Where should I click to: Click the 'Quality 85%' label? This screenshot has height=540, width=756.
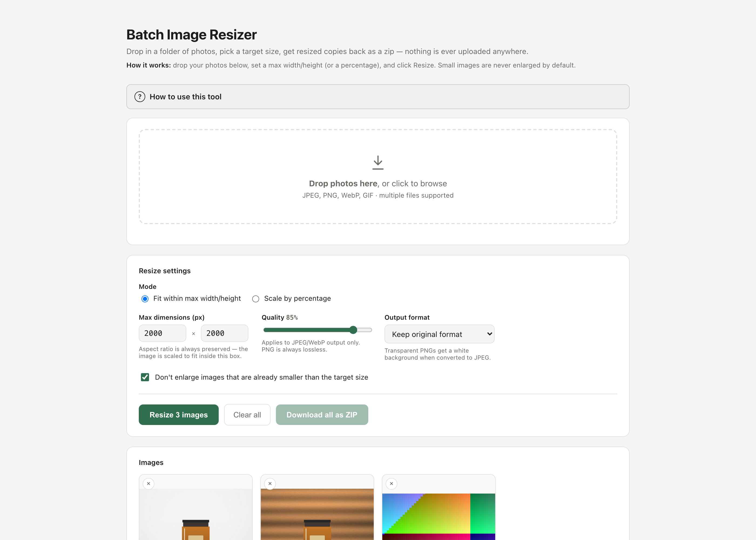pyautogui.click(x=280, y=317)
